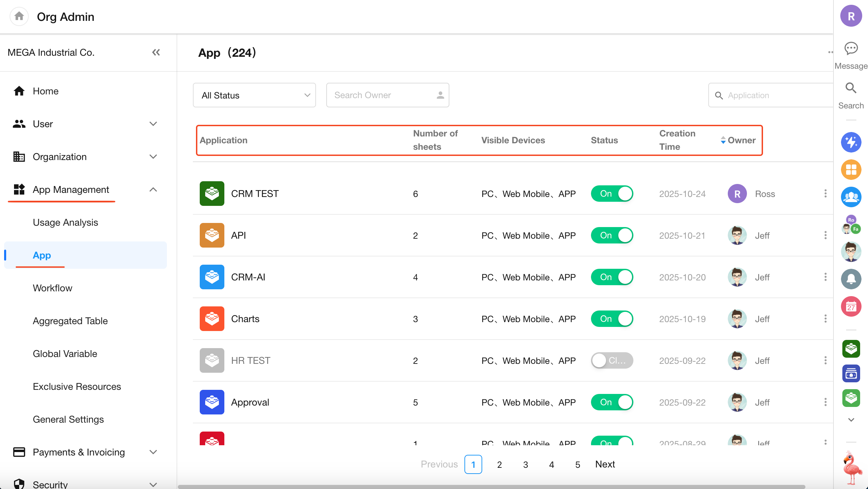Collapse the sidebar with double-chevron icon
Image resolution: width=868 pixels, height=489 pixels.
tap(156, 52)
